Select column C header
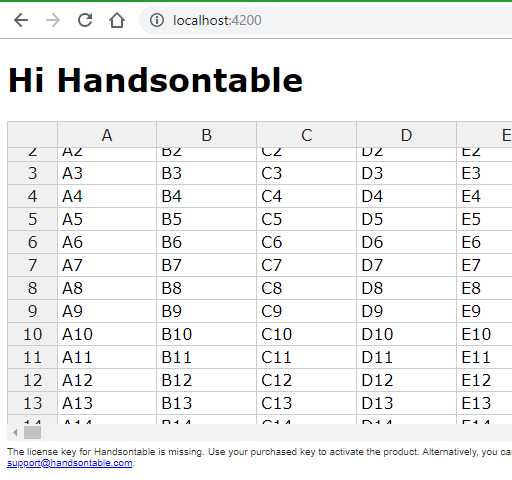512x480 pixels. click(x=307, y=135)
